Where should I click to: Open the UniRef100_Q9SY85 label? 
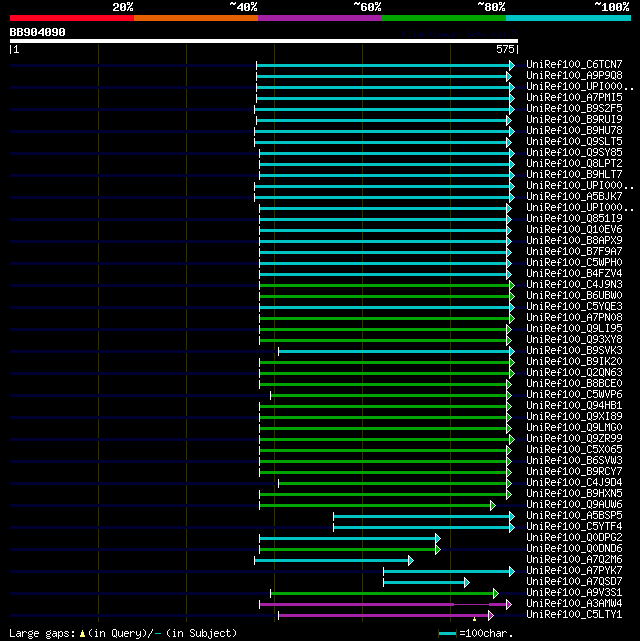pyautogui.click(x=574, y=152)
